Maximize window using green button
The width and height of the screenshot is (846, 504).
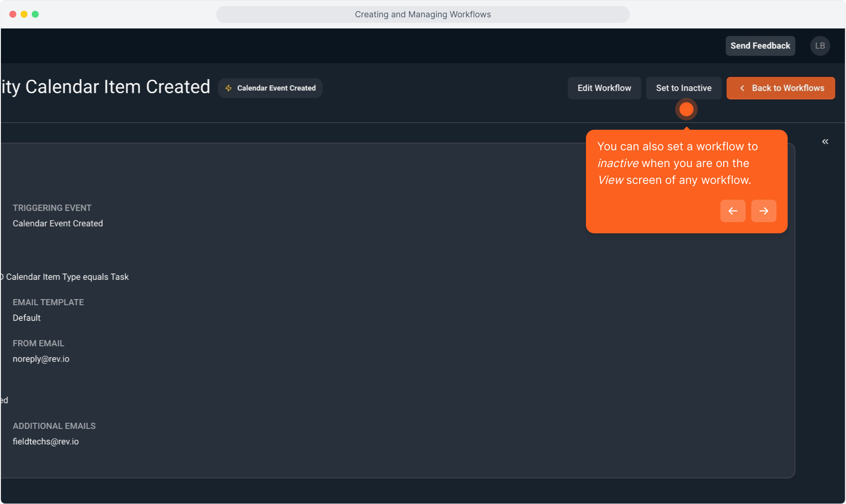pyautogui.click(x=35, y=14)
